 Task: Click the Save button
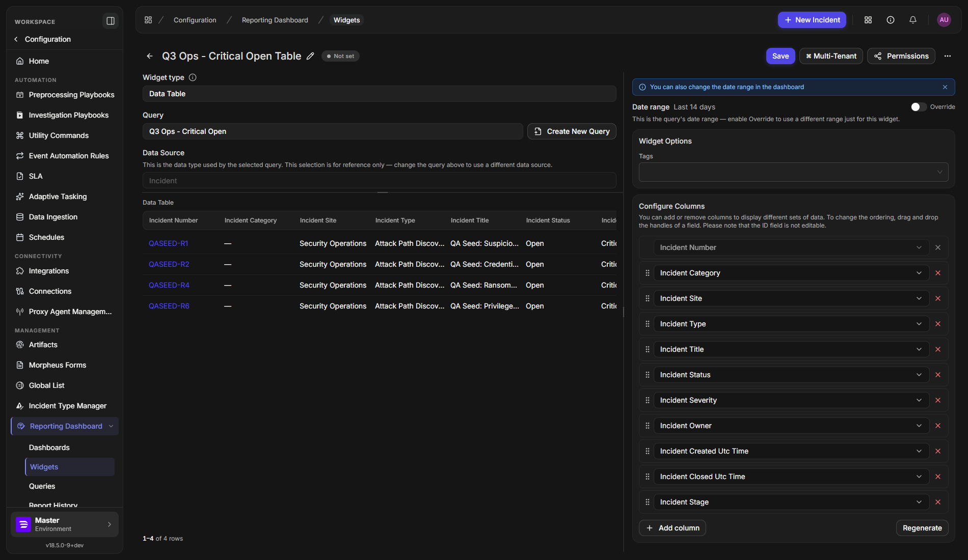click(x=781, y=56)
